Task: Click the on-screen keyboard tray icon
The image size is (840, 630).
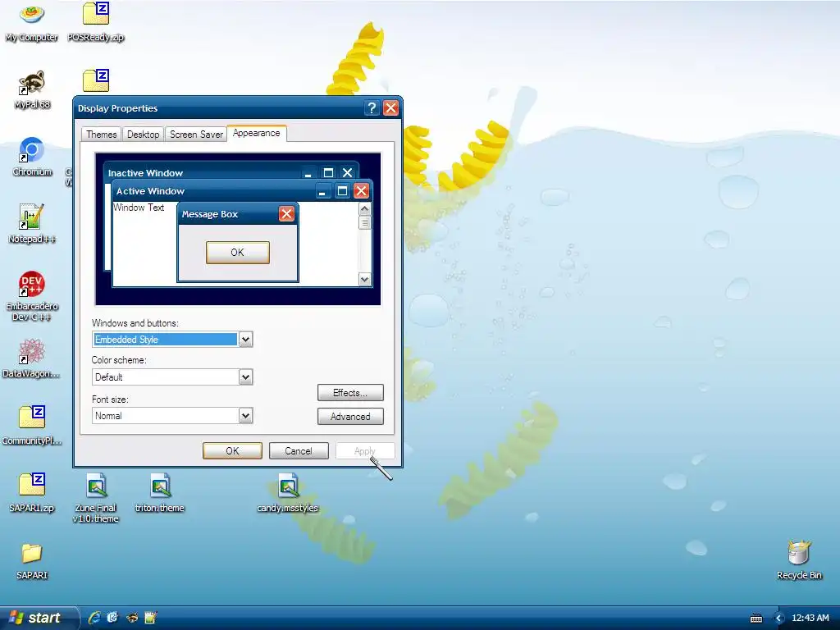Action: [x=756, y=619]
